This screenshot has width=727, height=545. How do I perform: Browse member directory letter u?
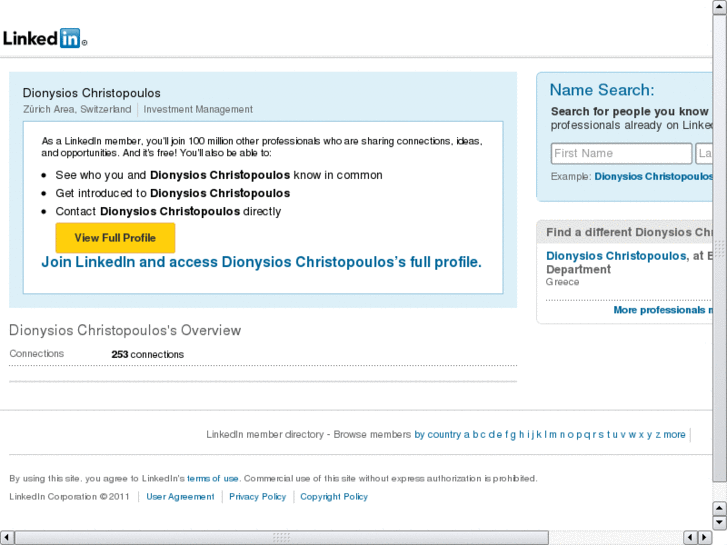tap(615, 435)
